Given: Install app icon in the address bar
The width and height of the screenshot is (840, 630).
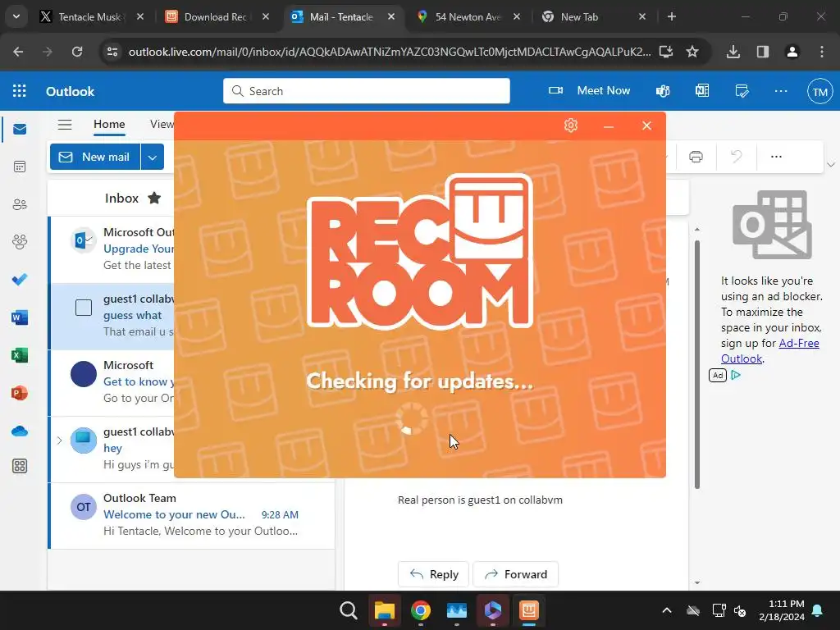Looking at the screenshot, I should (666, 52).
